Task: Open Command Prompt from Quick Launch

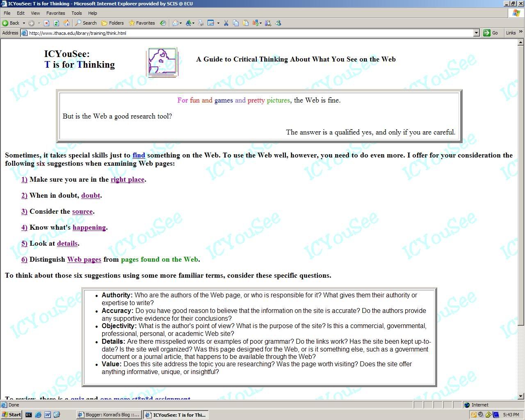Action: (x=28, y=415)
